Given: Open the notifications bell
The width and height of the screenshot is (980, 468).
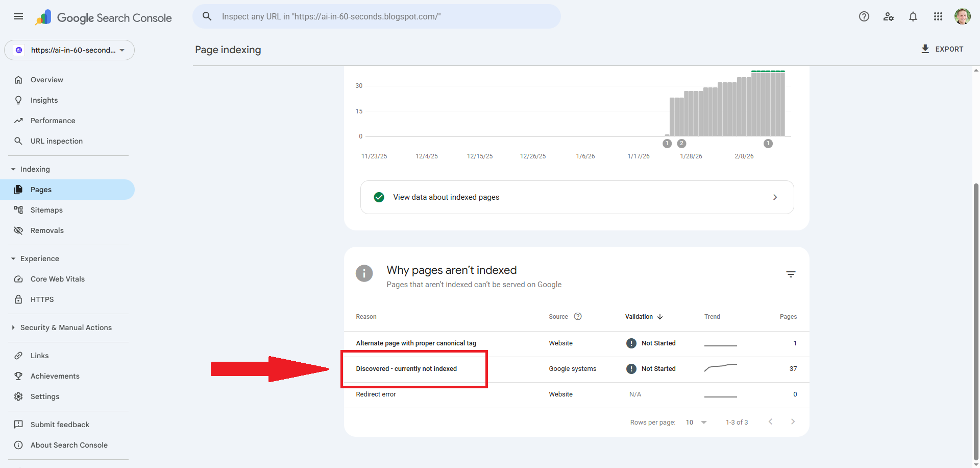Looking at the screenshot, I should (x=913, y=16).
